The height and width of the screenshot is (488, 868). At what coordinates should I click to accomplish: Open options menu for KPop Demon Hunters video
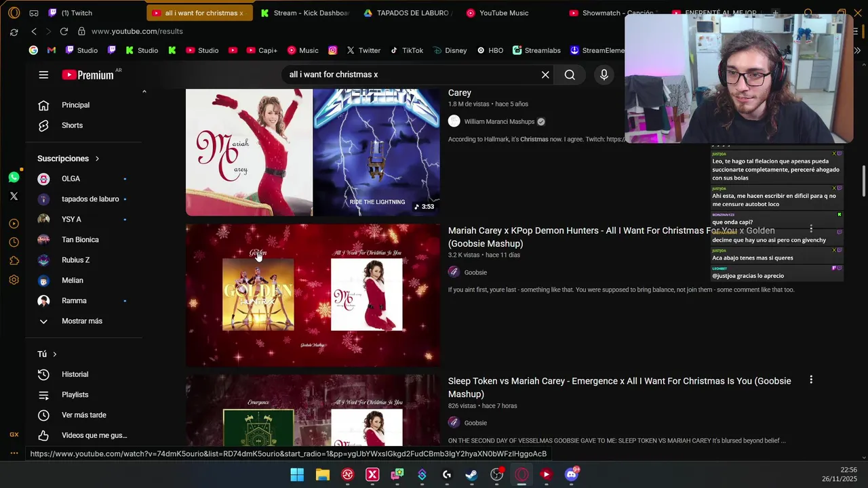811,229
